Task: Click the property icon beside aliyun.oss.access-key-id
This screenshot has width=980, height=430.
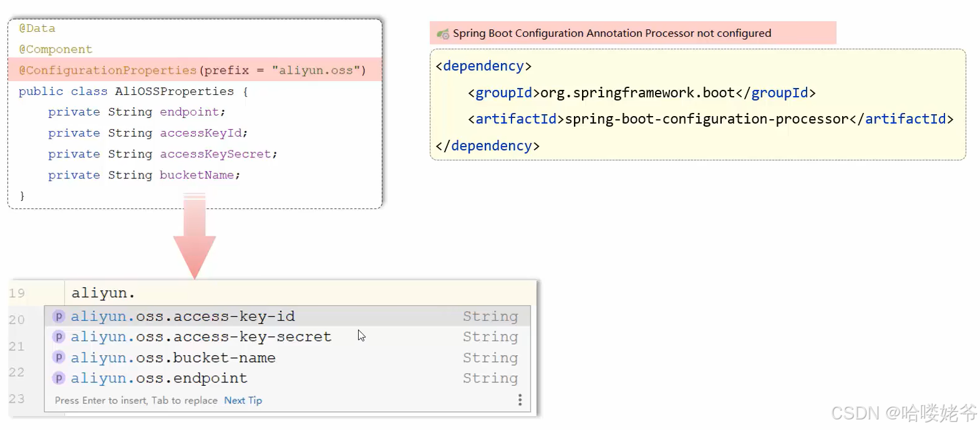Action: [x=59, y=316]
